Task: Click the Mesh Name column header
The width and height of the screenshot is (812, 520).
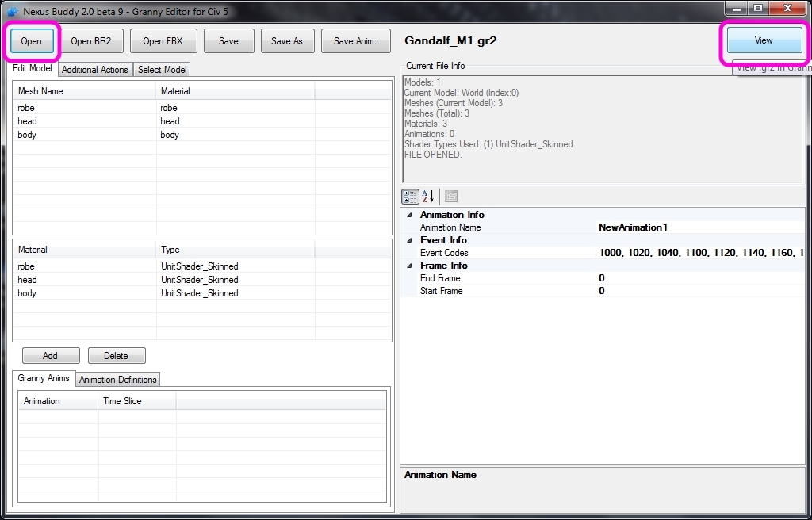Action: point(85,91)
